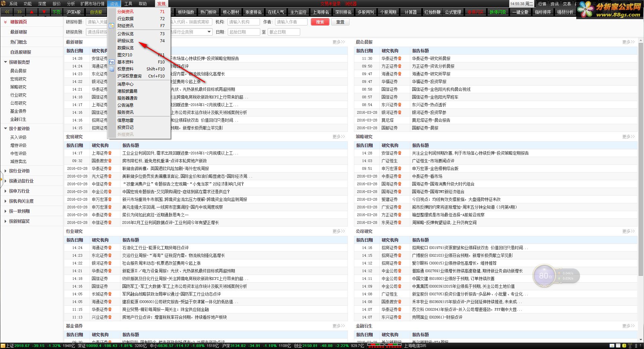Open the industry category dropdown arrow

(209, 32)
